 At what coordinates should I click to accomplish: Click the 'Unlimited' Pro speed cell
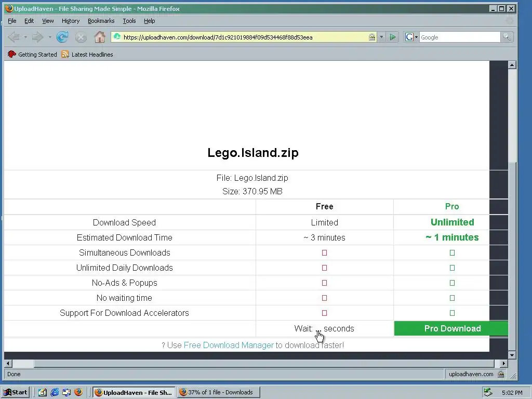tap(453, 222)
